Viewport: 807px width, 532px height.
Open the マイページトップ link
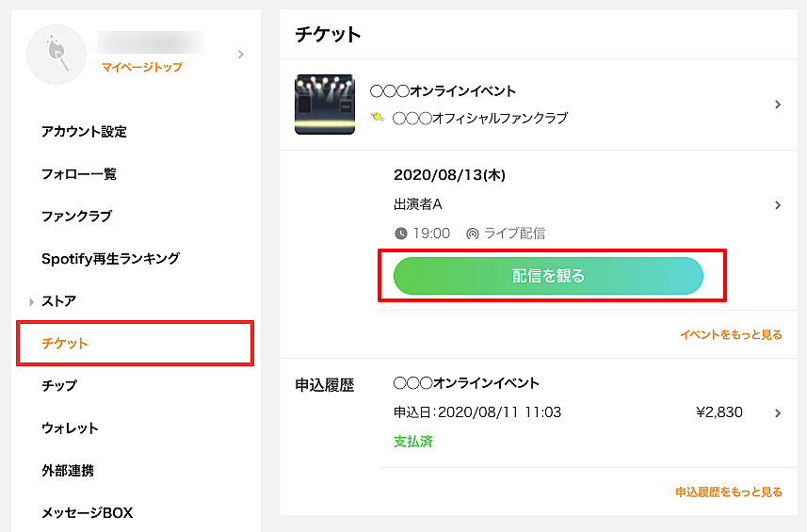[142, 67]
